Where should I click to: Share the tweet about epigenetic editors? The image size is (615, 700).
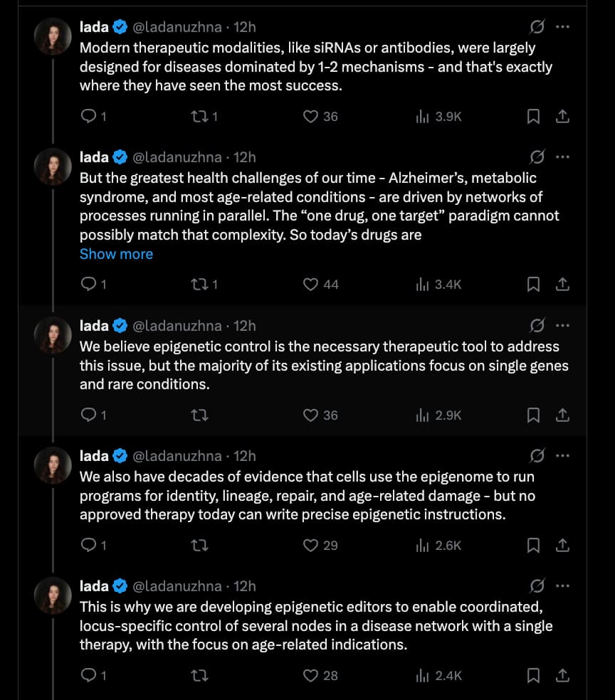562,676
